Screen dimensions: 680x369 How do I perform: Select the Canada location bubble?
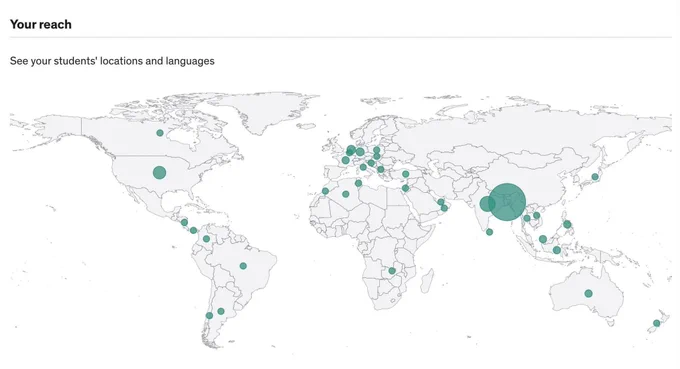160,133
